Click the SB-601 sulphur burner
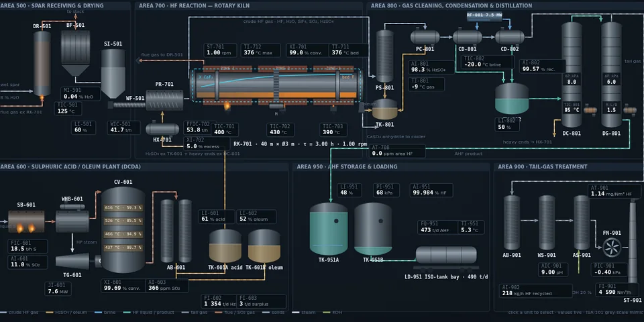The width and height of the screenshot is (644, 322). tap(26, 221)
